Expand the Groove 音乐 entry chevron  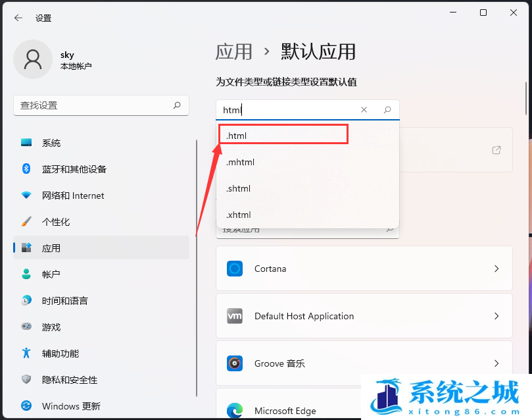click(496, 363)
